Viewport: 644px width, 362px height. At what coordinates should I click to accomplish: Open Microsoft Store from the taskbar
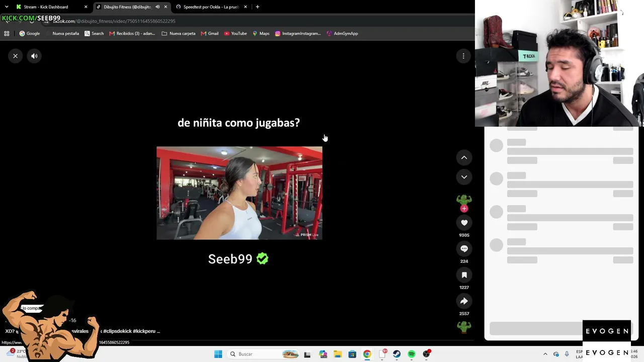pyautogui.click(x=352, y=354)
